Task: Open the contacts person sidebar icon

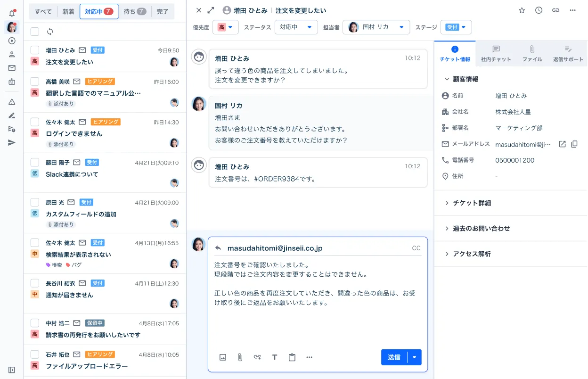Action: point(12,54)
